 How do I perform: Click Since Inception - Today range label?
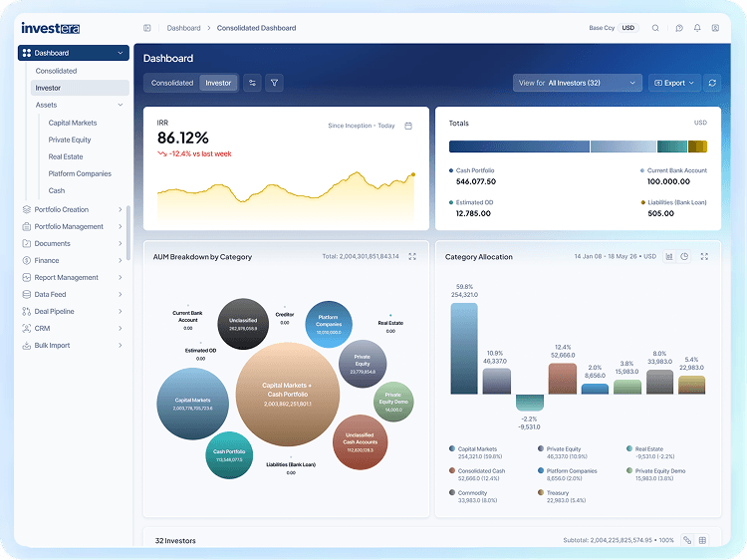362,126
